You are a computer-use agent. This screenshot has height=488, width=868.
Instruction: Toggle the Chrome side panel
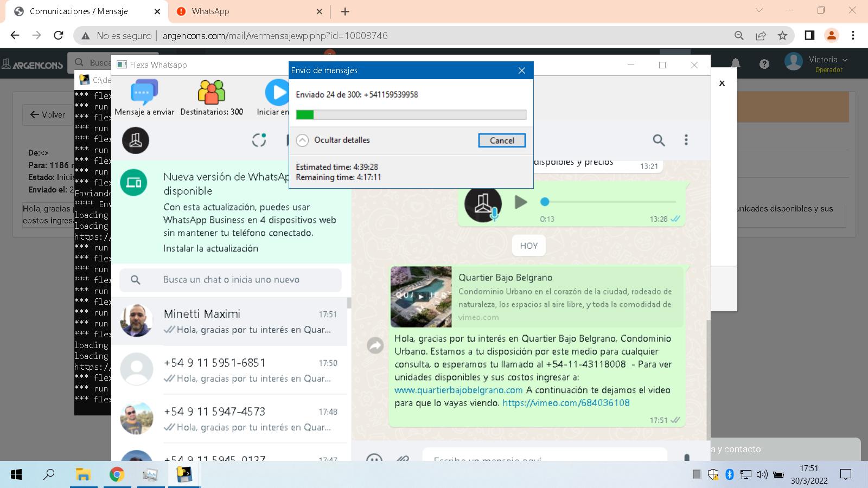tap(809, 35)
